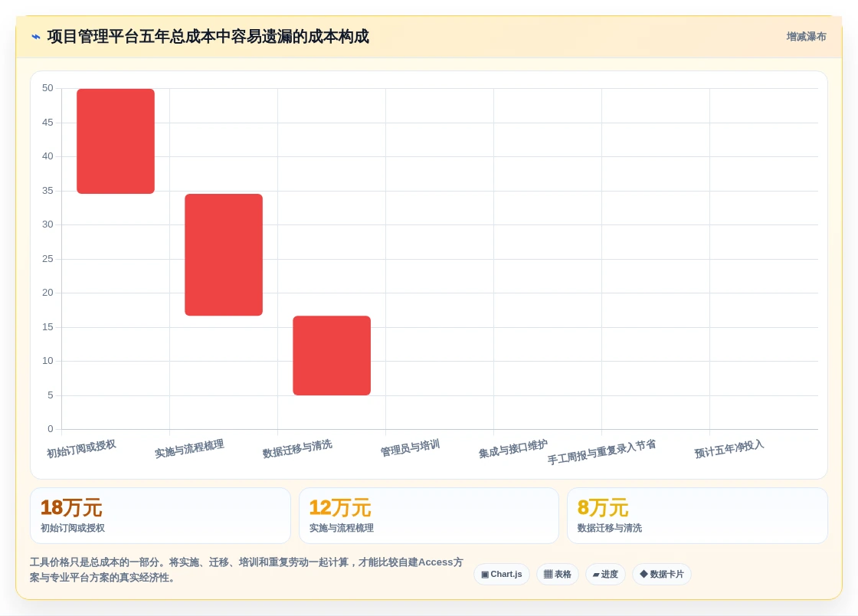Click the chart title 项目管理平台五年总成本
Screen dimensions: 858x616
pyautogui.click(x=208, y=37)
